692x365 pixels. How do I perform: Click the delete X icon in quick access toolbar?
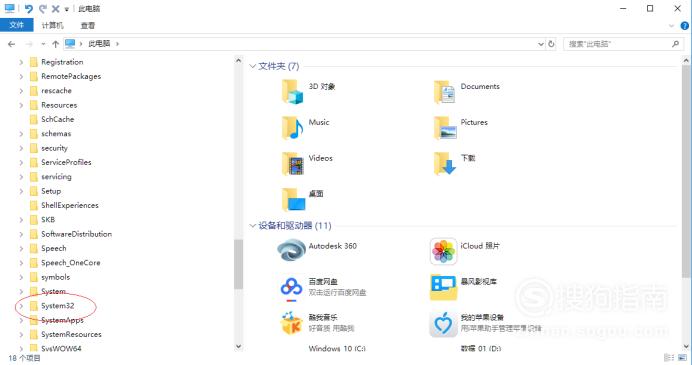click(55, 8)
